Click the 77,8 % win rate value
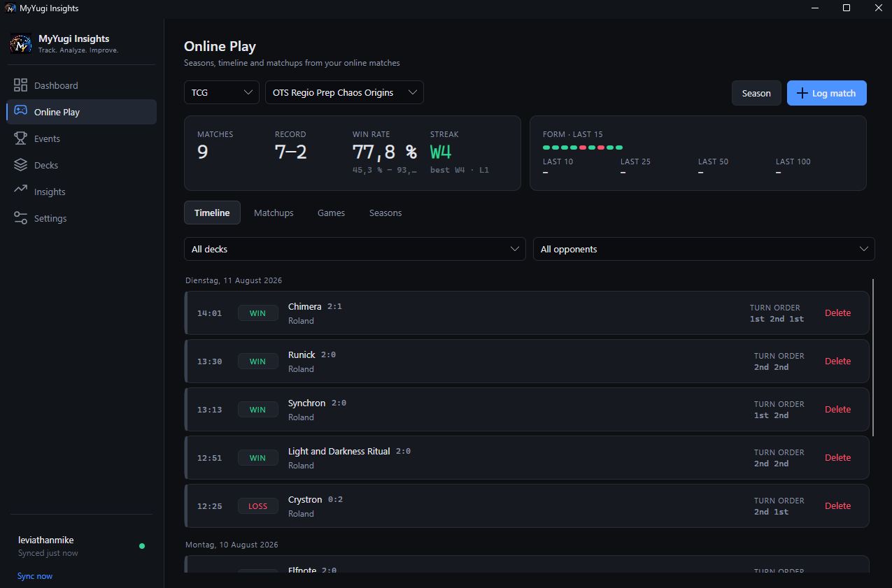The width and height of the screenshot is (892, 588). point(385,152)
